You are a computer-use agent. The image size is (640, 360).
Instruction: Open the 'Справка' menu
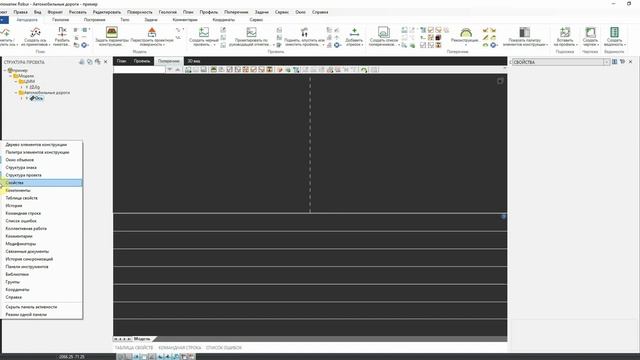coord(320,12)
